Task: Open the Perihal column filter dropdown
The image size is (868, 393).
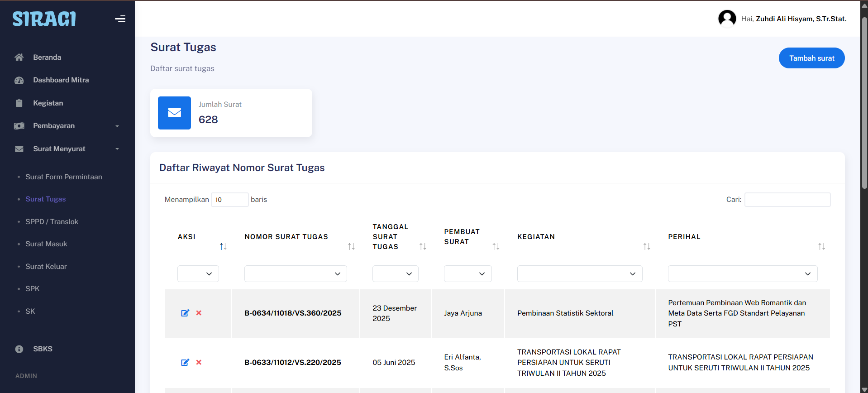Action: coord(742,274)
